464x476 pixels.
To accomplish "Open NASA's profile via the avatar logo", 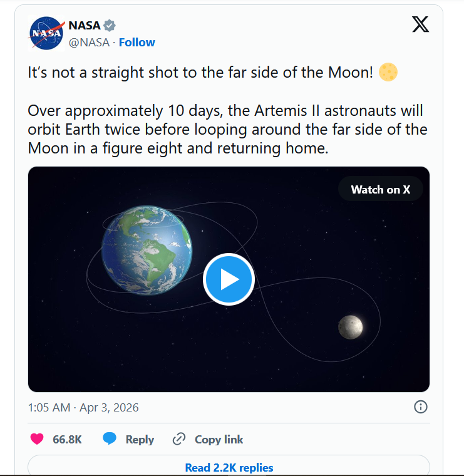I will click(x=46, y=34).
